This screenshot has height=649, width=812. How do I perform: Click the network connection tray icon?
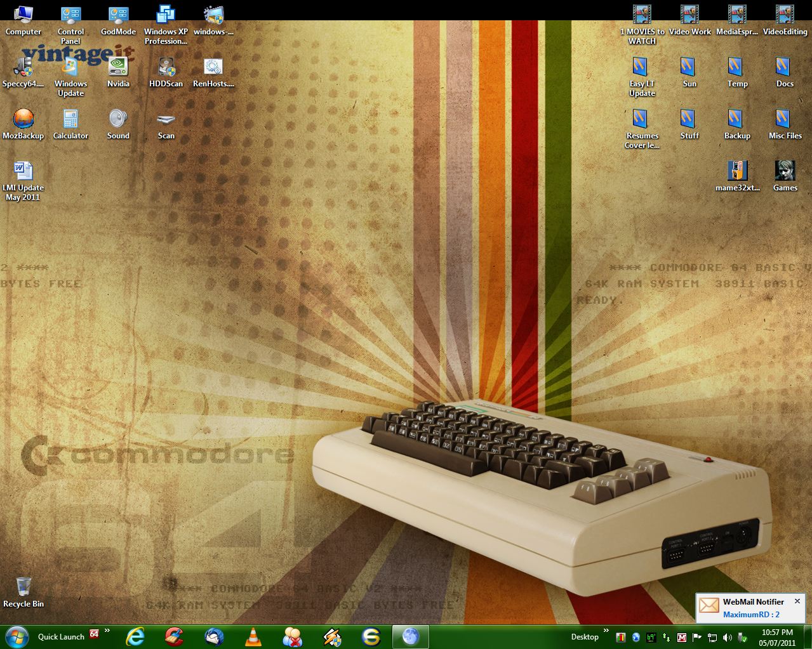(712, 637)
